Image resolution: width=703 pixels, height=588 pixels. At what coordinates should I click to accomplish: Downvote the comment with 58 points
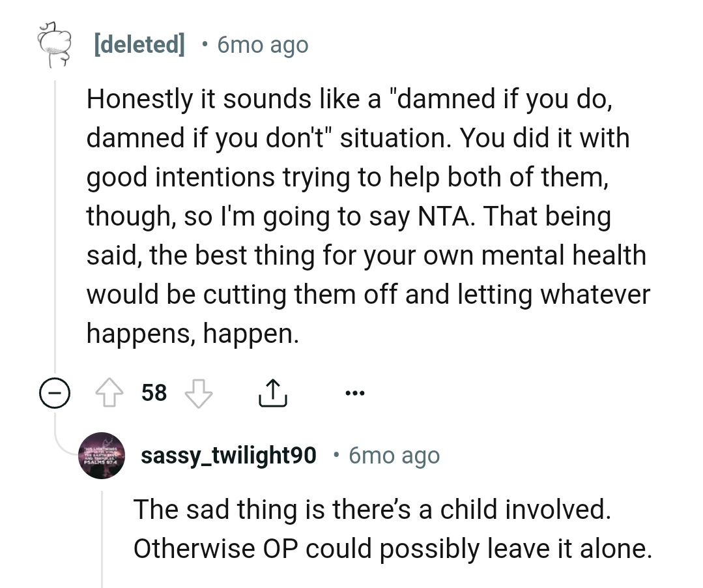pos(199,393)
